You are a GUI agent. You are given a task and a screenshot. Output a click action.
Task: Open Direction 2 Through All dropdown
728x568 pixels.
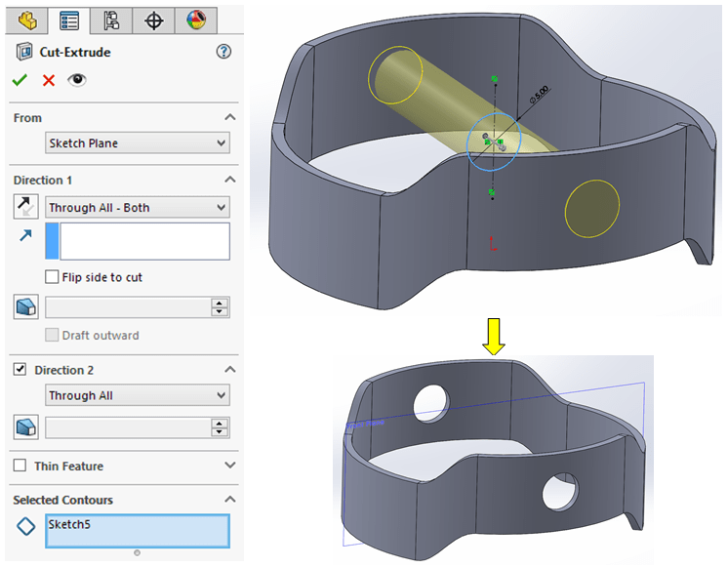point(138,395)
